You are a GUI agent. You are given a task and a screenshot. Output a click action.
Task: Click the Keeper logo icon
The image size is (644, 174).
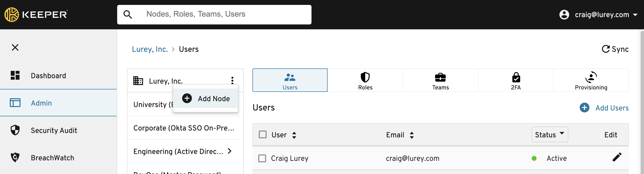(11, 14)
